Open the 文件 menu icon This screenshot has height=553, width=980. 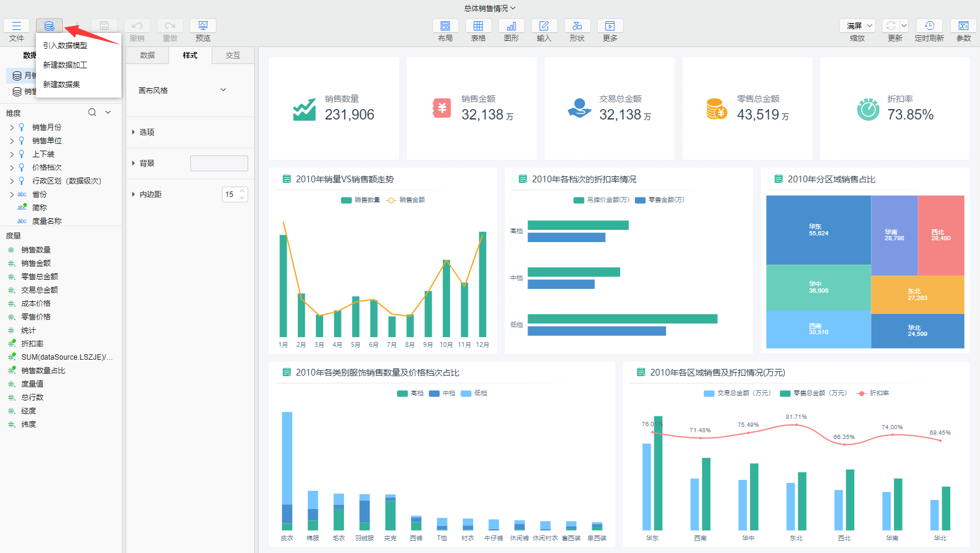coord(16,26)
